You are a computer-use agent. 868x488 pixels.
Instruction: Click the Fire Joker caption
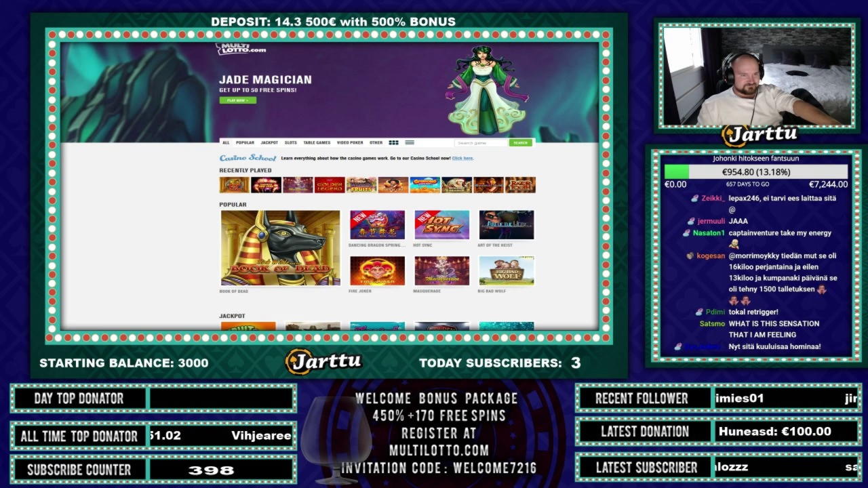360,291
